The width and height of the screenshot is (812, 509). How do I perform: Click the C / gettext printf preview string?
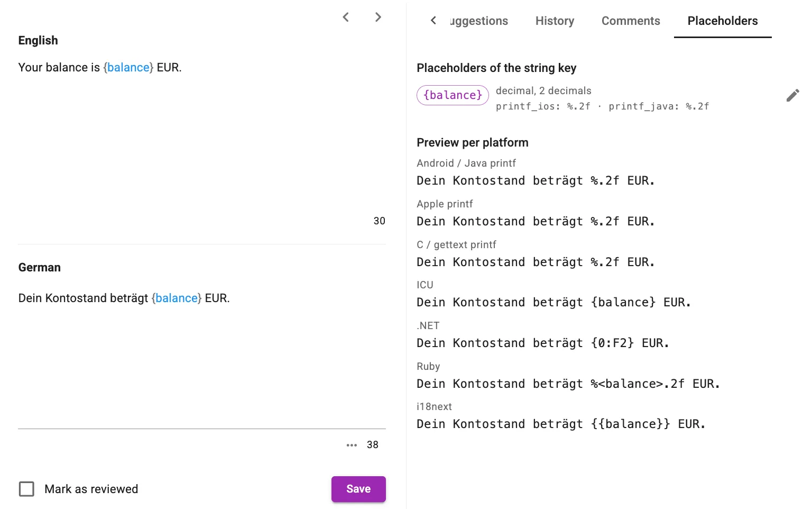pyautogui.click(x=536, y=262)
